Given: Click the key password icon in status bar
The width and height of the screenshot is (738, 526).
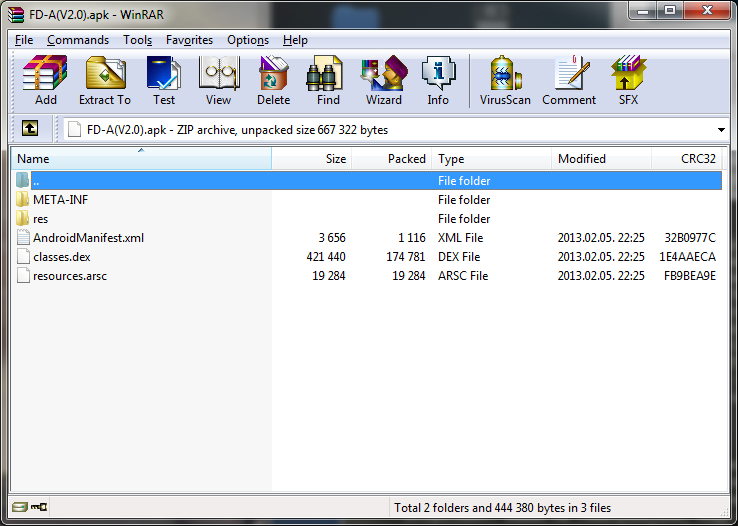Looking at the screenshot, I should [39, 507].
